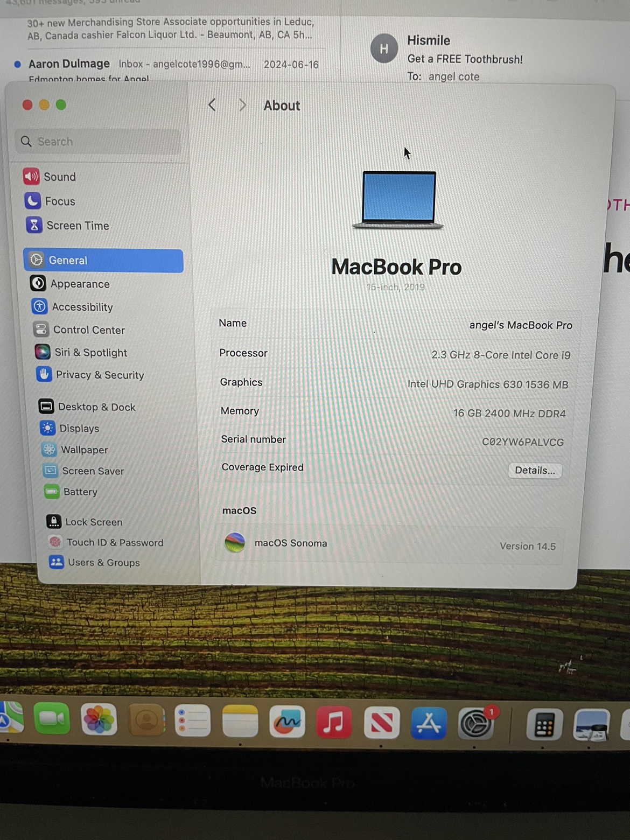Viewport: 630px width, 840px height.
Task: Select General in the sidebar
Action: click(x=103, y=261)
